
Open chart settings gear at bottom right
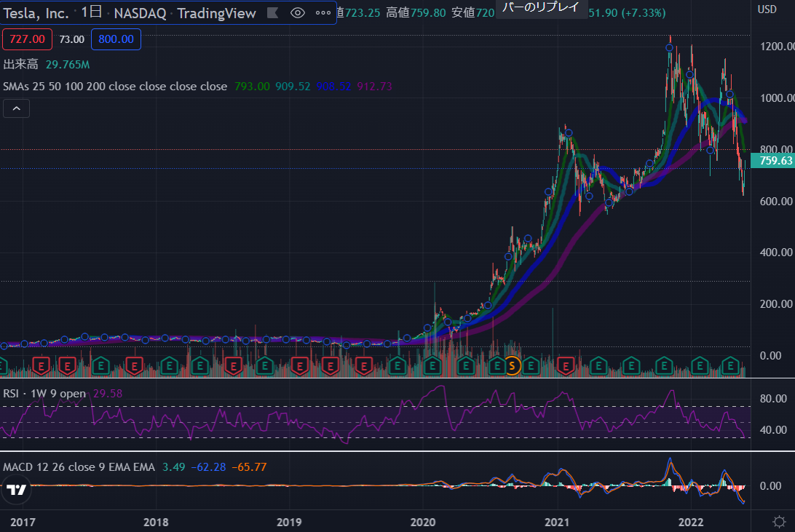(x=779, y=521)
